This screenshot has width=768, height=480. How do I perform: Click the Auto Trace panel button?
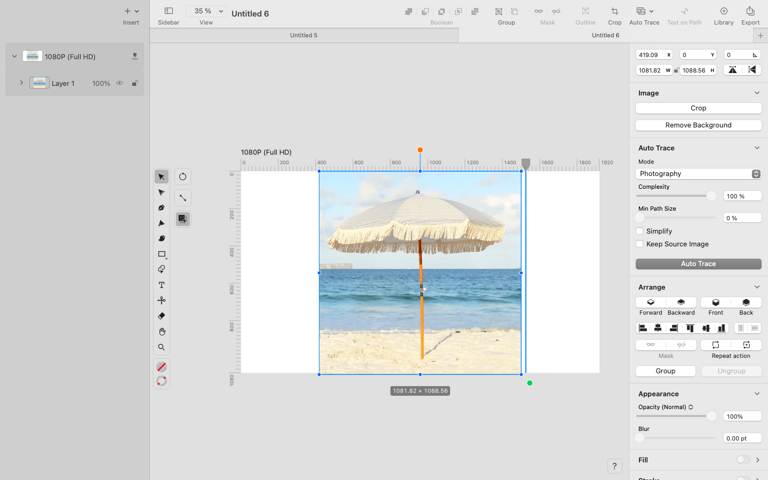click(x=698, y=264)
